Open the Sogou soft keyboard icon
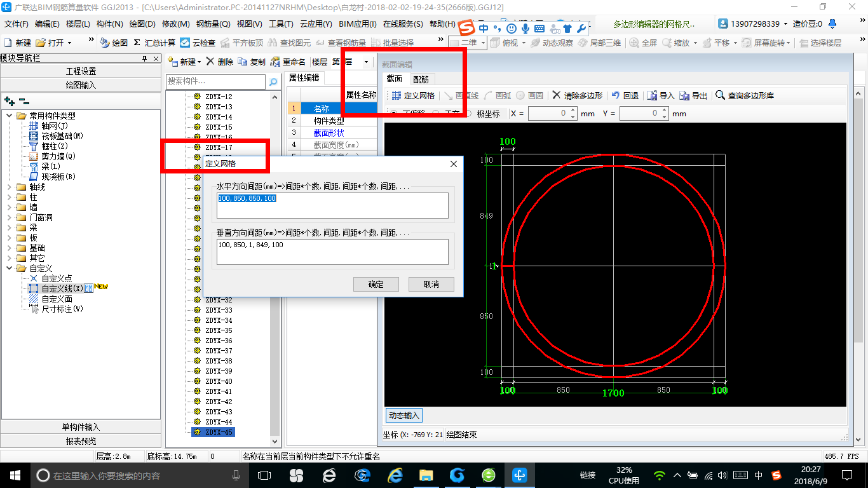This screenshot has width=868, height=488. (x=539, y=29)
